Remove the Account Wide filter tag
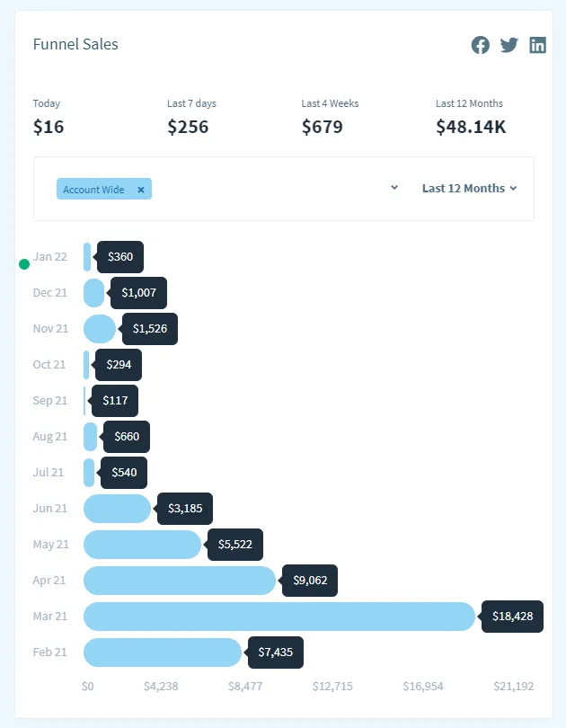The height and width of the screenshot is (728, 566). point(141,190)
